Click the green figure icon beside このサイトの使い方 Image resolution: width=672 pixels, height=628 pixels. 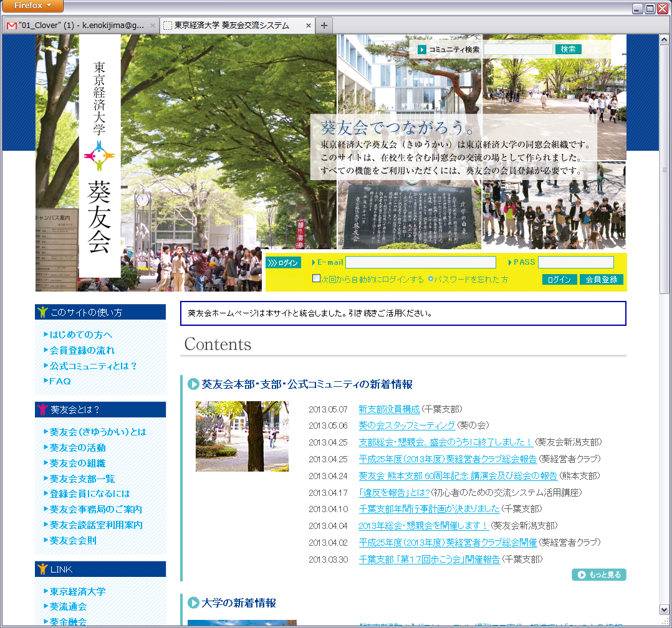coord(42,312)
